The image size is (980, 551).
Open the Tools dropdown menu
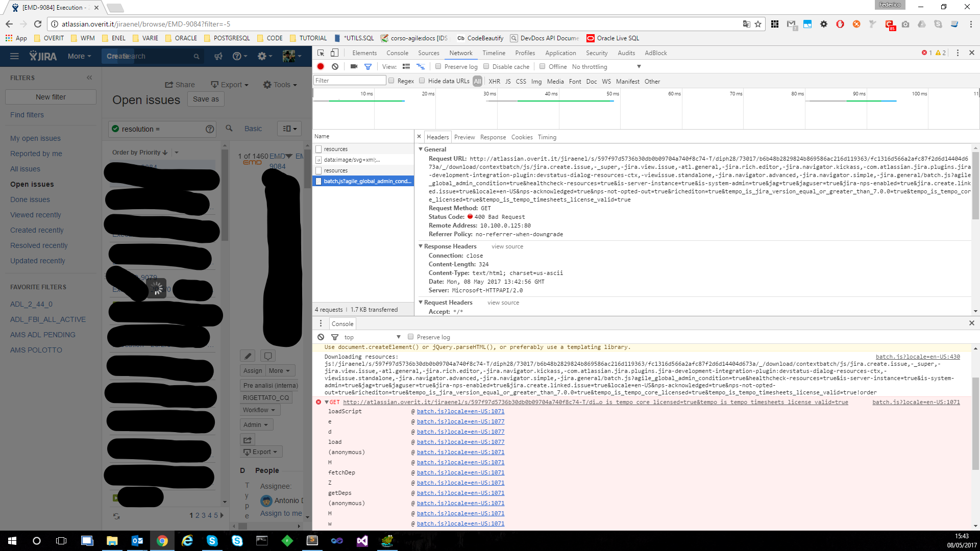point(280,85)
